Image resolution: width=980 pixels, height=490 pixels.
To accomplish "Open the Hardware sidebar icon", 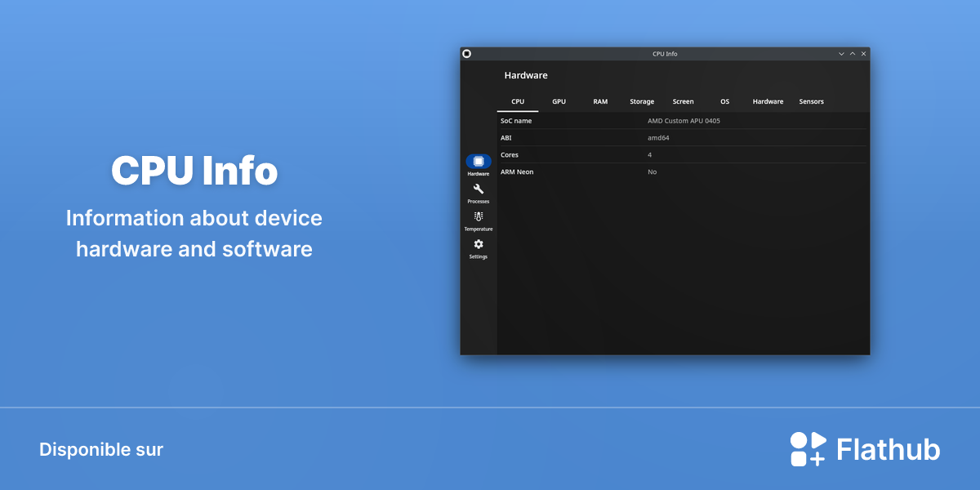I will (479, 162).
